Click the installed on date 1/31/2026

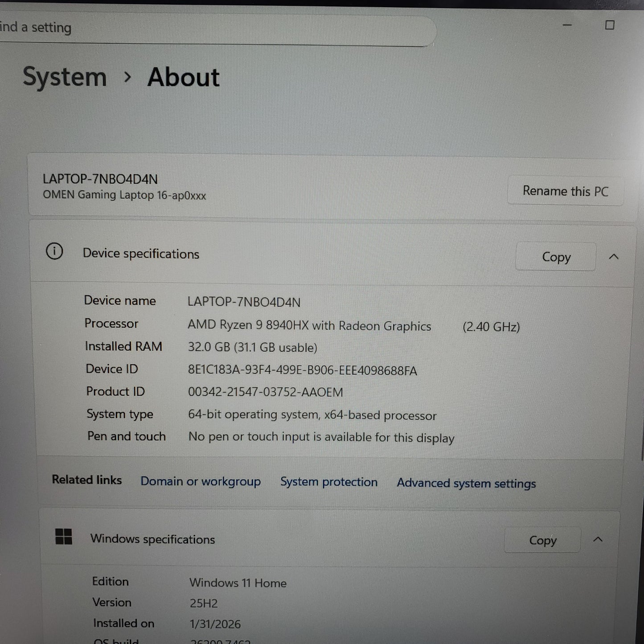pos(215,624)
